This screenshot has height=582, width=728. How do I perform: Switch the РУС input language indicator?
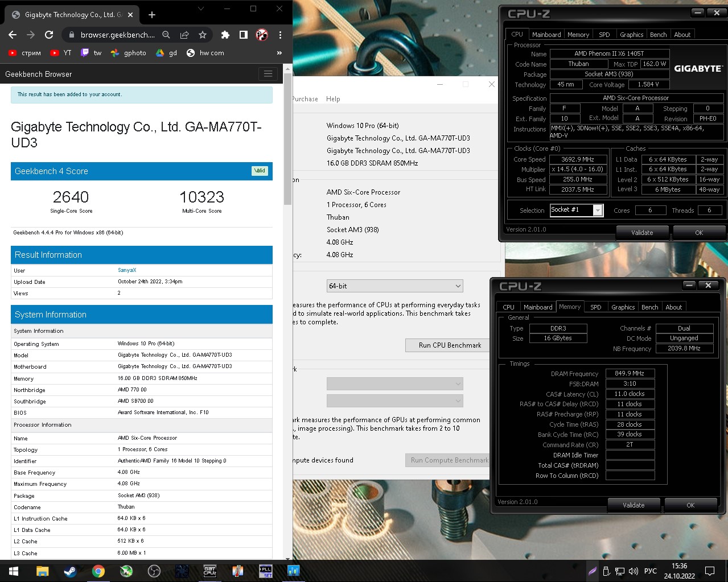(x=651, y=571)
